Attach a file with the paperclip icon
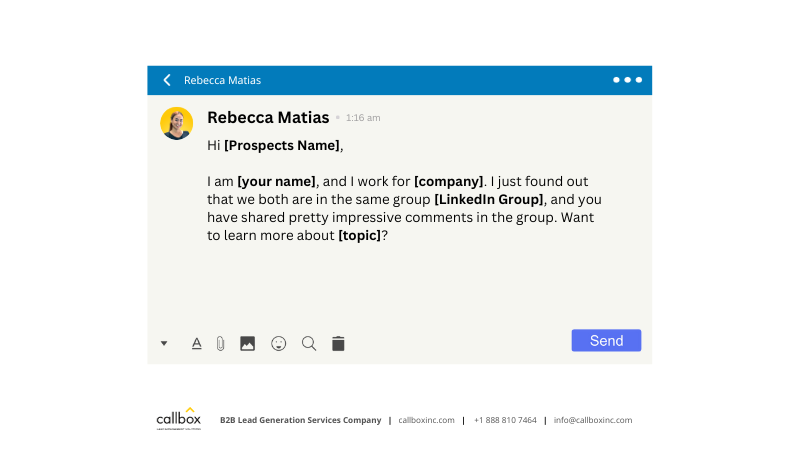The height and width of the screenshot is (450, 800). (x=220, y=343)
